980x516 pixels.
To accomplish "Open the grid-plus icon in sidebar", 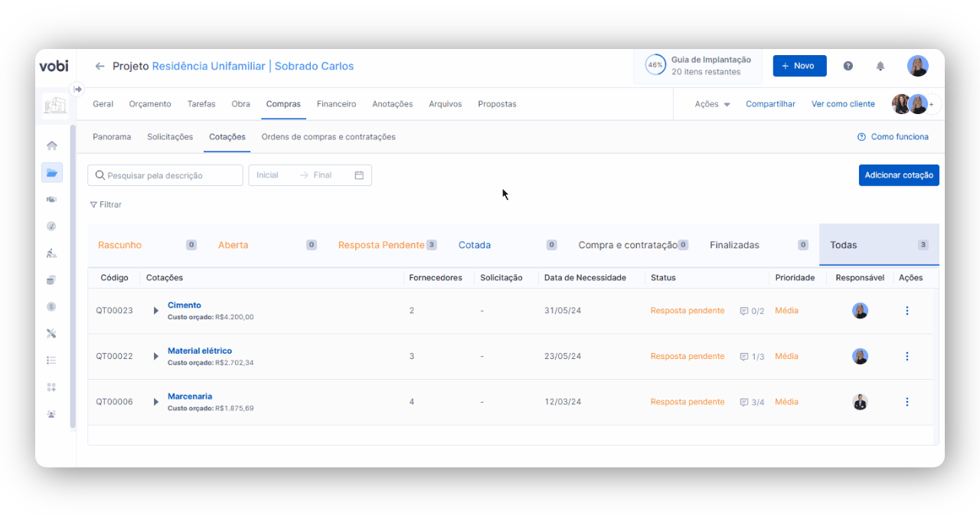I will click(51, 387).
